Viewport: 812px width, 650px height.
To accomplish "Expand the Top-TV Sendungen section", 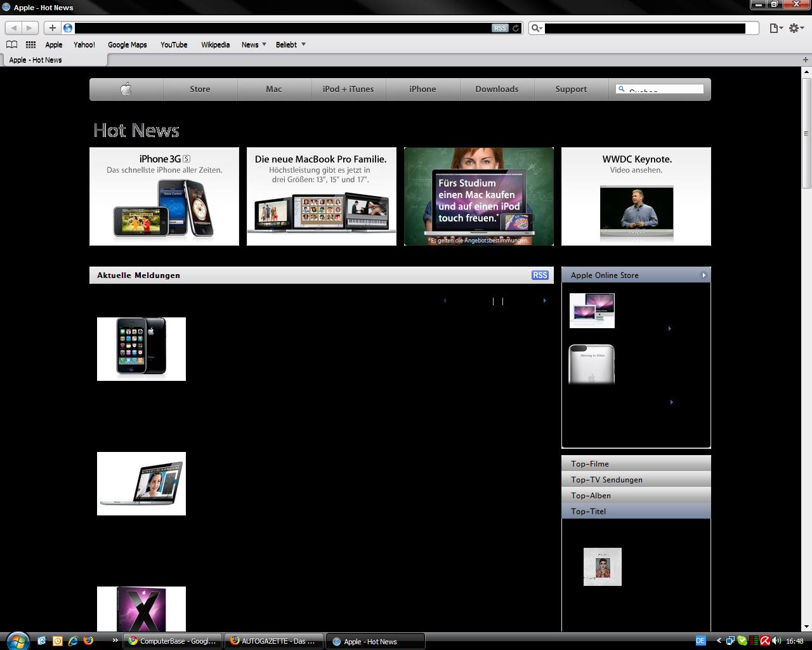I will (x=636, y=479).
